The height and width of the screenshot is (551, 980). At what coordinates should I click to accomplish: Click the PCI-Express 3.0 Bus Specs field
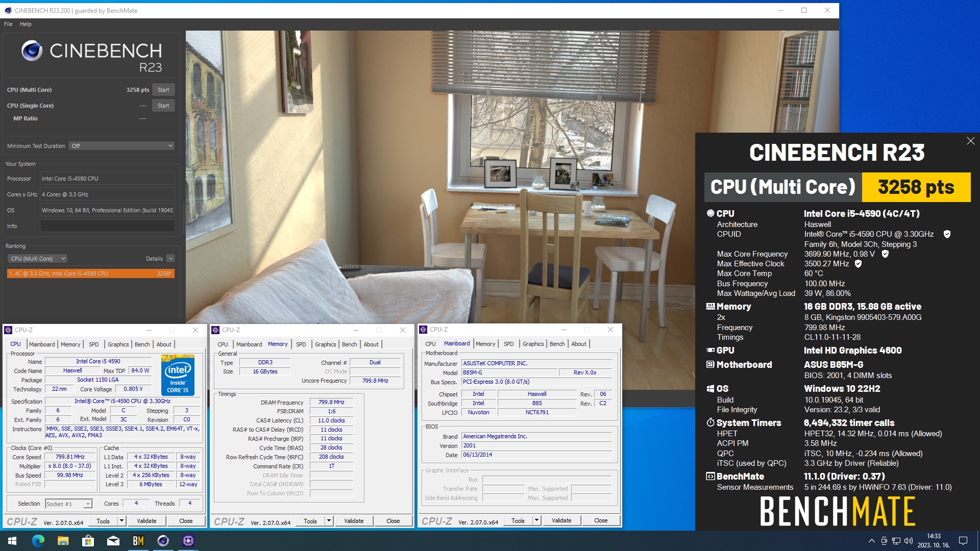[x=536, y=382]
